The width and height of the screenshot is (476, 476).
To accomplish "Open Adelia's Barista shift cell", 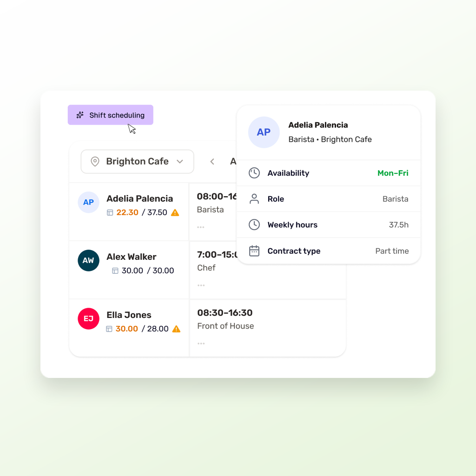I will 213,212.
